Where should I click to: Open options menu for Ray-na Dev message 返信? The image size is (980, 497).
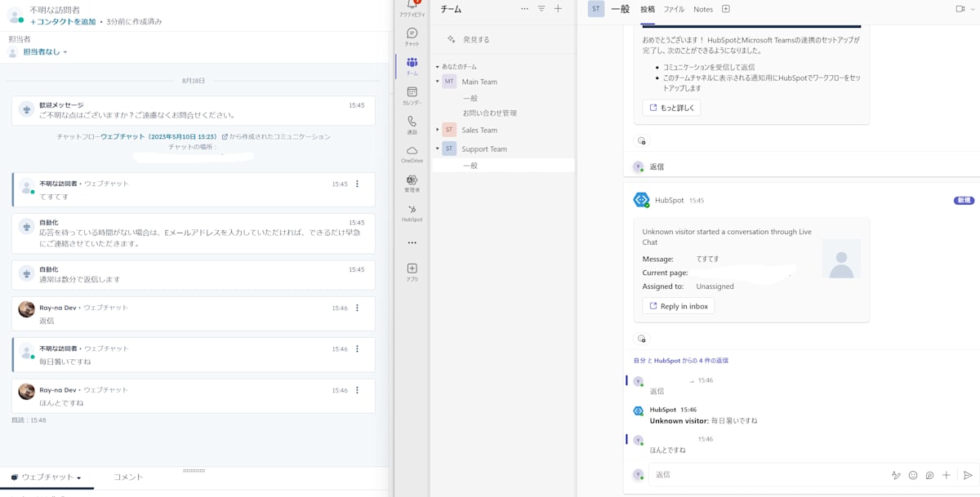tap(357, 308)
